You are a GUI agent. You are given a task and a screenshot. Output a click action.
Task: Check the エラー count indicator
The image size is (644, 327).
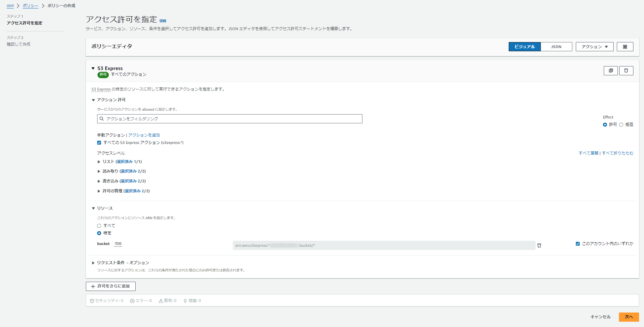141,301
